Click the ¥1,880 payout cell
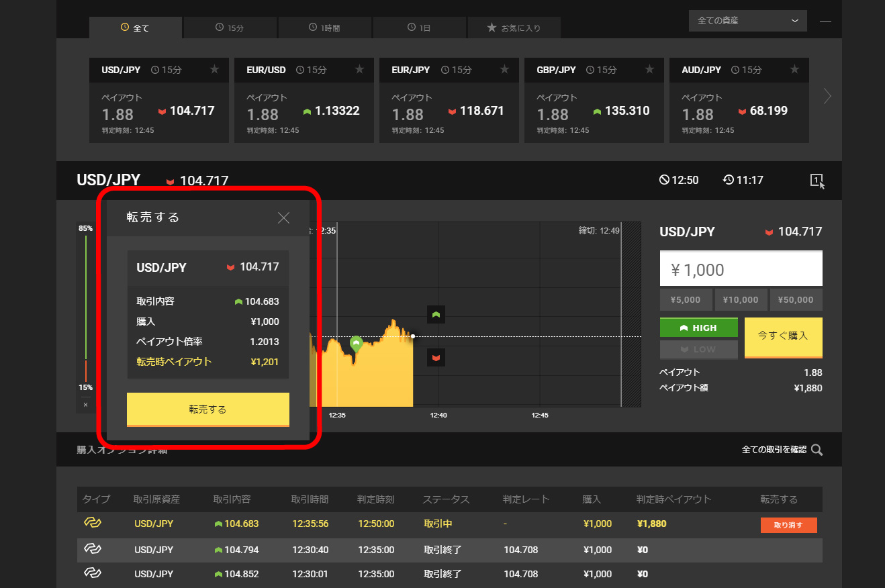Viewport: 885px width, 588px height. [651, 524]
